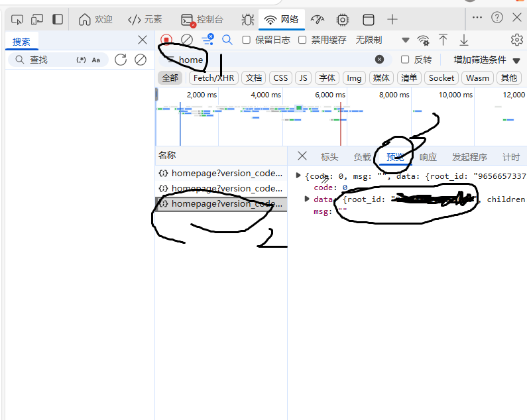The height and width of the screenshot is (420, 527).
Task: Switch to the 标头 tab
Action: point(329,157)
